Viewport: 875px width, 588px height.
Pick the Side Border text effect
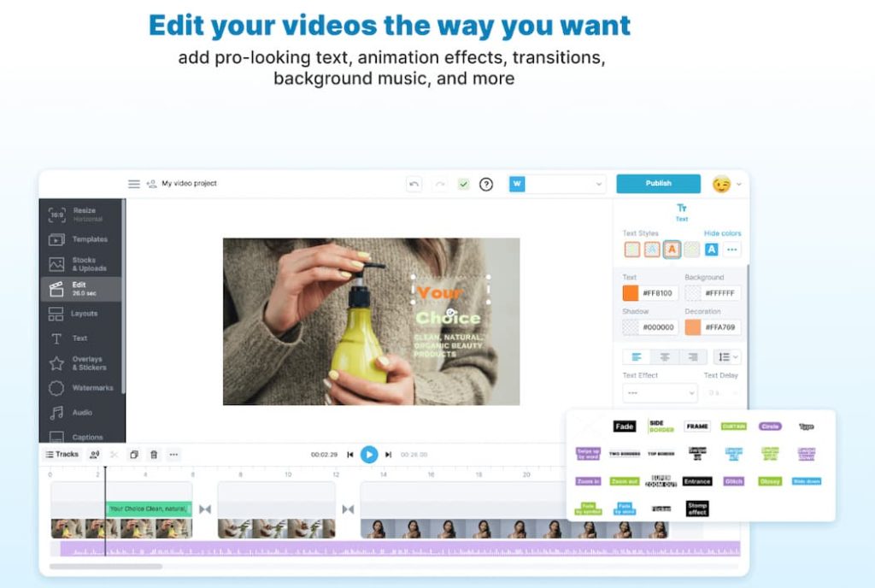pos(661,426)
